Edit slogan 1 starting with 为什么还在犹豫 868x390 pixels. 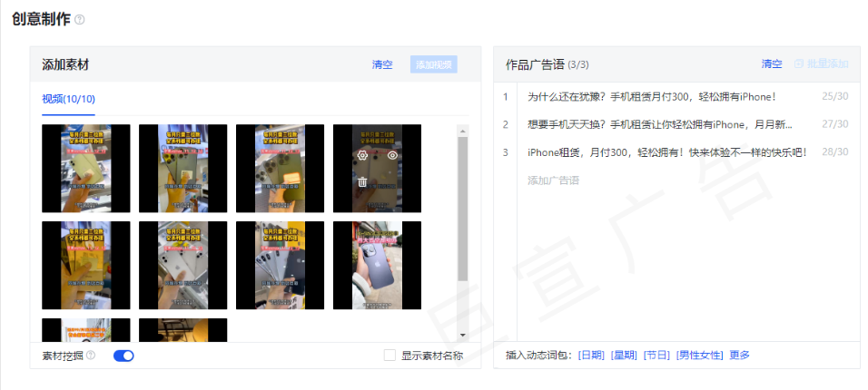[x=652, y=97]
